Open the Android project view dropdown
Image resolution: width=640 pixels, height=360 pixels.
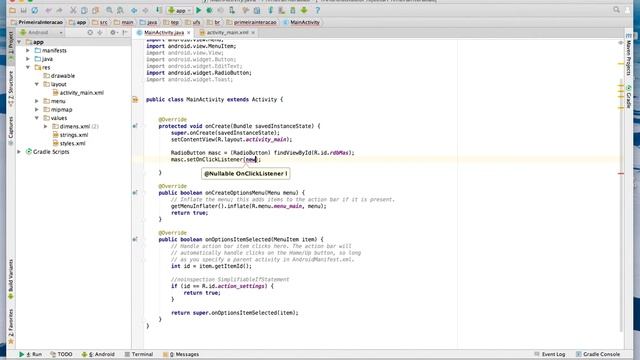(41, 32)
